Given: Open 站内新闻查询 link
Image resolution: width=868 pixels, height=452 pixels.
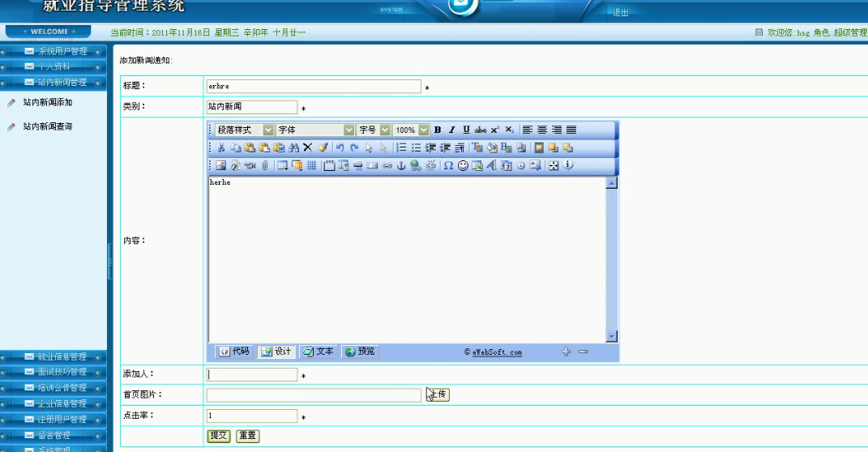Looking at the screenshot, I should (x=48, y=126).
